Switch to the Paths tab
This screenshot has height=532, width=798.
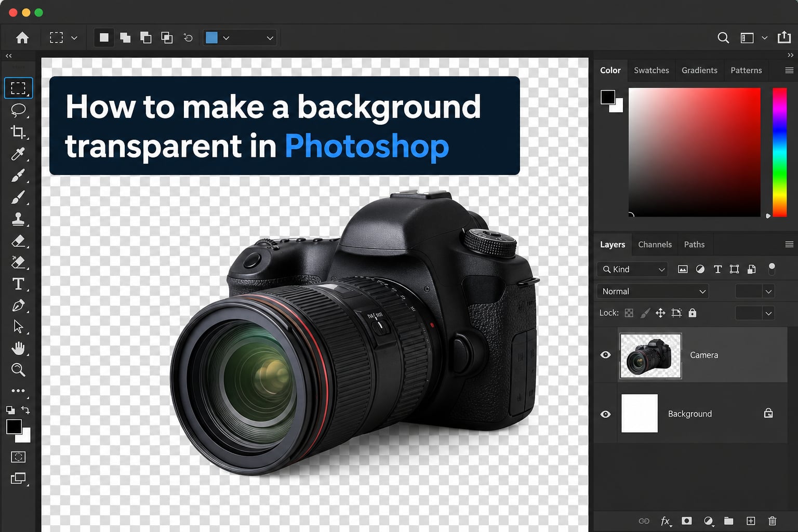[694, 244]
